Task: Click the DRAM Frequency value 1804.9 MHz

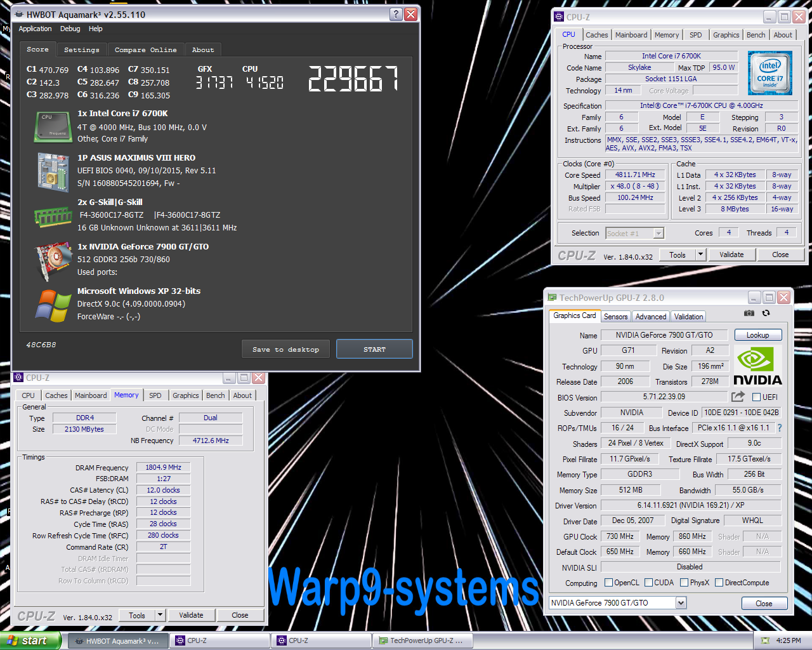Action: coord(163,467)
